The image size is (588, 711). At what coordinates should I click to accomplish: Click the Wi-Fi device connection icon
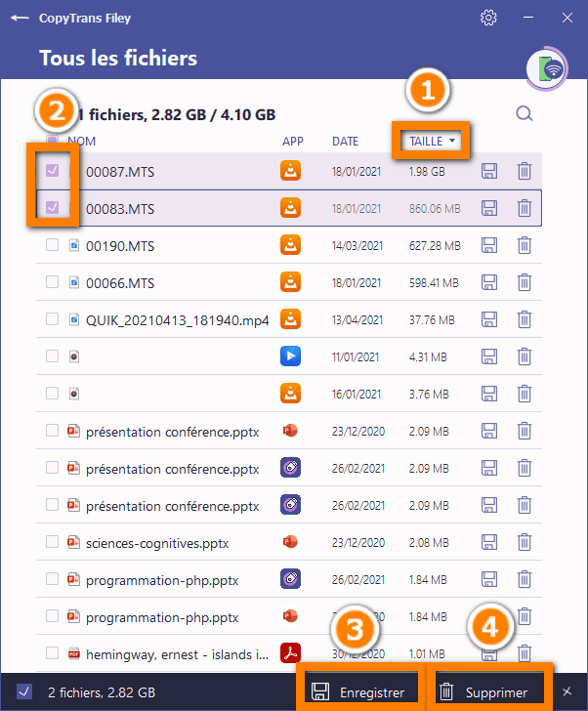point(547,69)
